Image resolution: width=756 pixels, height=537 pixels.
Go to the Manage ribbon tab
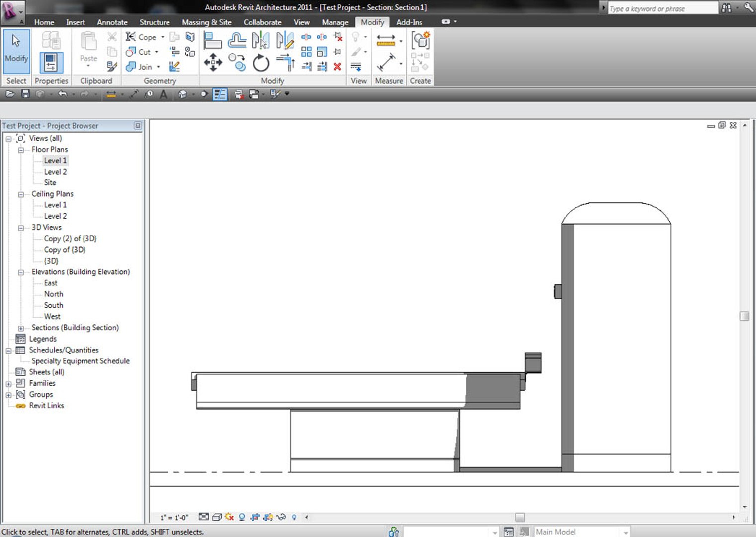pyautogui.click(x=336, y=22)
